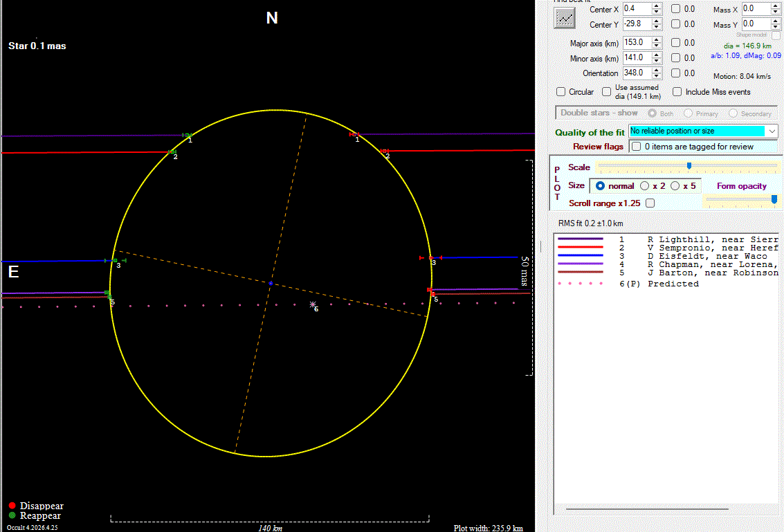Enable the Scroll range x1.25 checkbox
Viewport: 784px width, 532px height.
click(650, 203)
